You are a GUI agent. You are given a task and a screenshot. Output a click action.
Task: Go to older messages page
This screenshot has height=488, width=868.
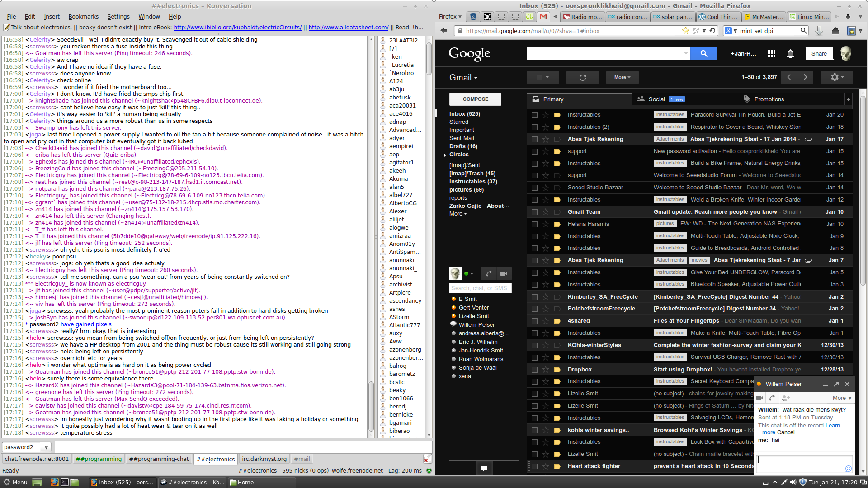pyautogui.click(x=805, y=77)
